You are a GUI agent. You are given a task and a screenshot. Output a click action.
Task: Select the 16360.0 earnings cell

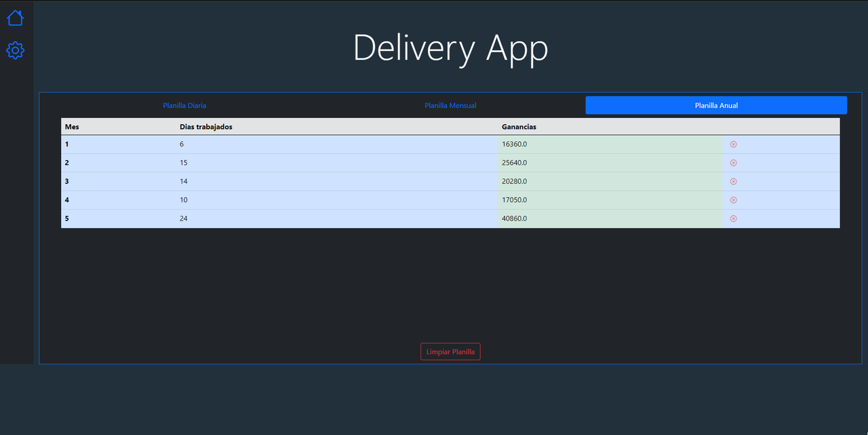point(610,145)
